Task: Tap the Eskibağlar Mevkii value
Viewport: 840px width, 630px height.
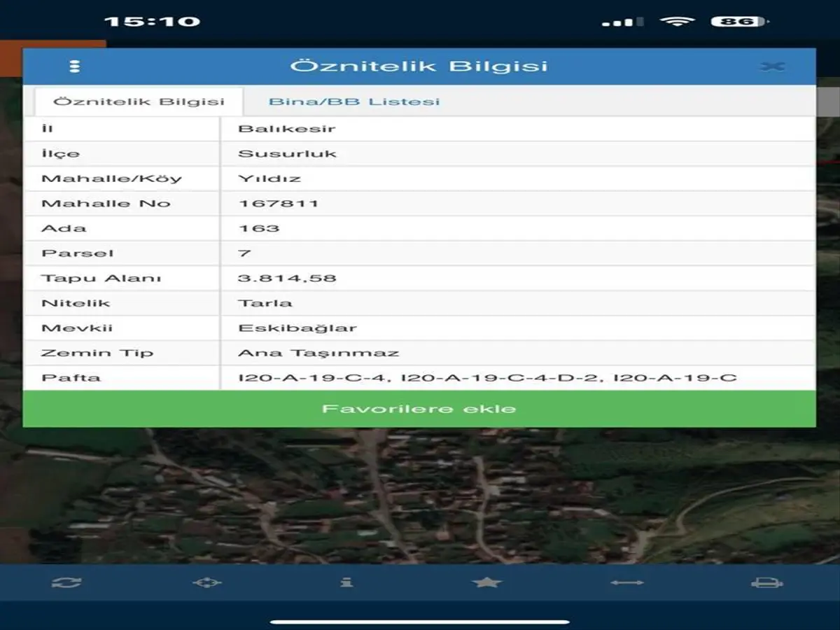Action: (x=297, y=328)
